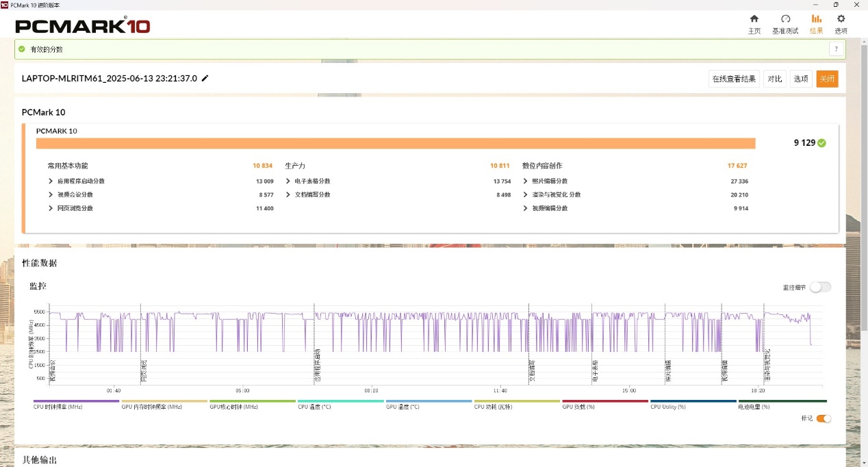868x467 pixels.
Task: Click the orange PCMark 10 score bar
Action: [396, 143]
